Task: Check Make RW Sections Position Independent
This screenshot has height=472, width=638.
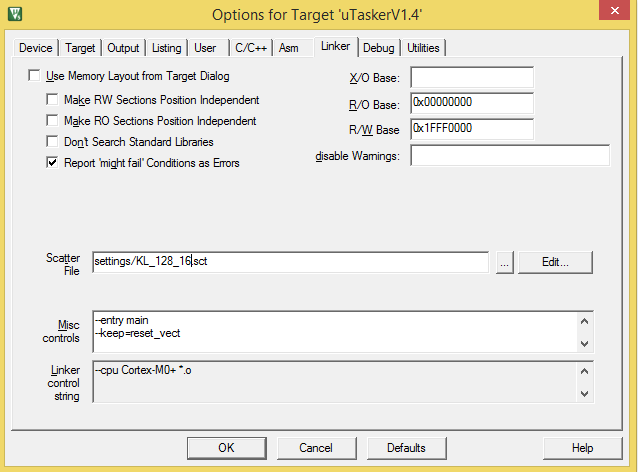Action: click(53, 100)
